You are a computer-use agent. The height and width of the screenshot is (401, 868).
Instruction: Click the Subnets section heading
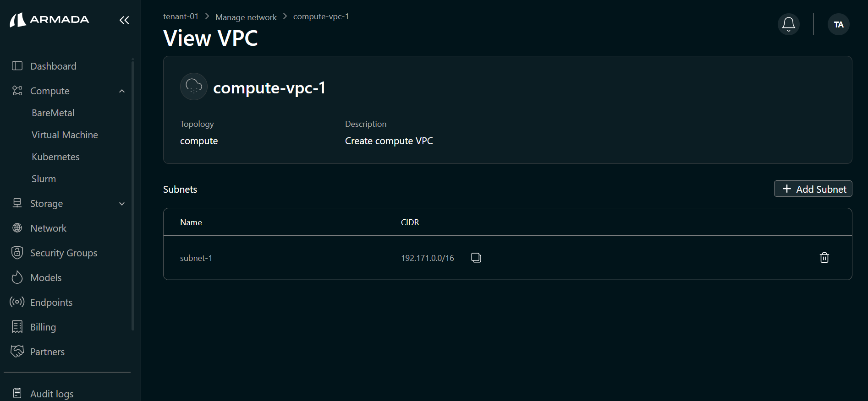180,190
